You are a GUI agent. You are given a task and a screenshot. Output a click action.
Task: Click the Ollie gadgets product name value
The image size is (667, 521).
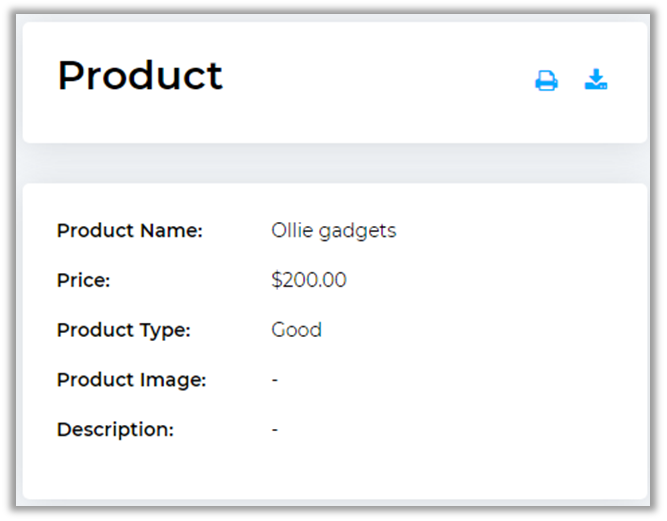pyautogui.click(x=333, y=231)
